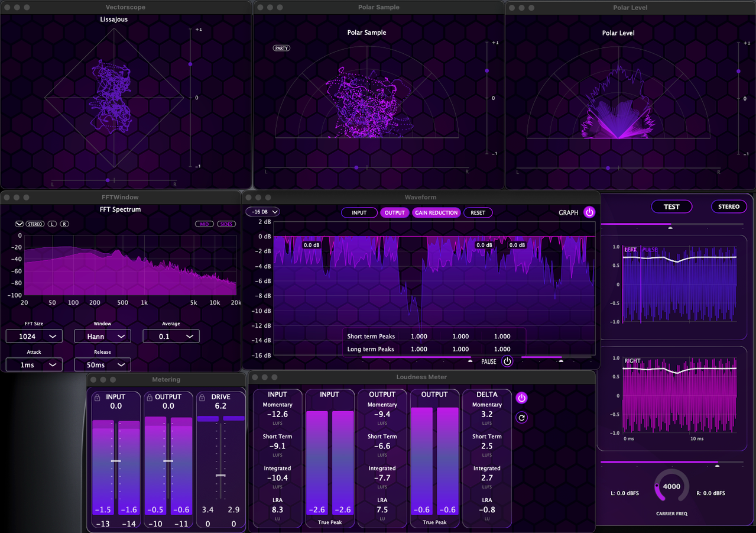Click the Polar Level window title bar
Image resolution: width=756 pixels, height=533 pixels.
pos(630,8)
